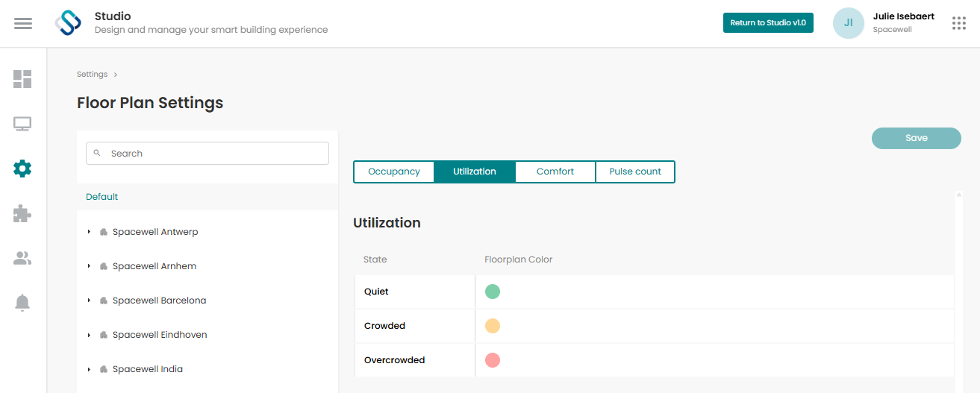The image size is (980, 393).
Task: Click the Floorplan Color column header
Action: click(x=519, y=260)
